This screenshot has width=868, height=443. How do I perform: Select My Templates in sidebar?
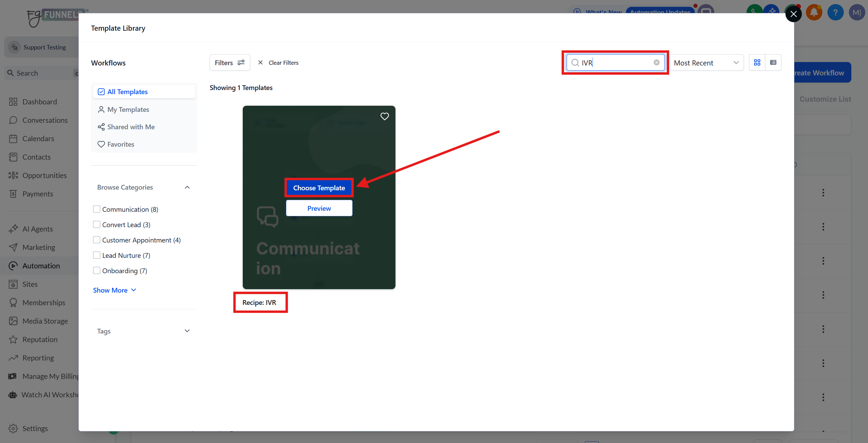[x=128, y=109]
